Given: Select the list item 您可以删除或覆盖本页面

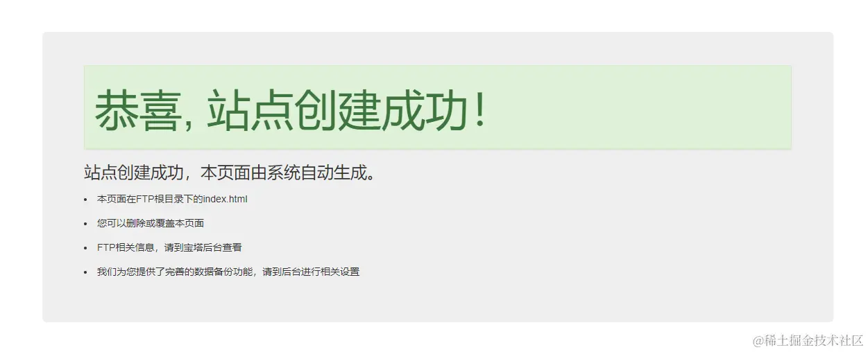Looking at the screenshot, I should (151, 224).
